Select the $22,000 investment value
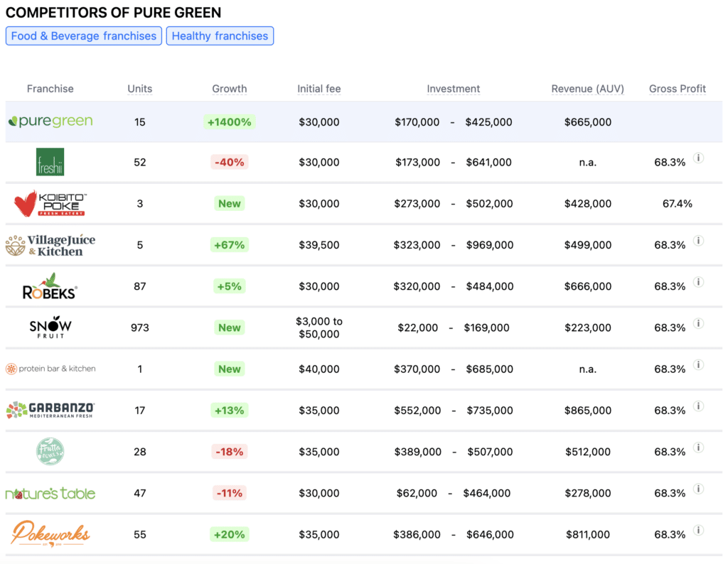 click(x=417, y=327)
